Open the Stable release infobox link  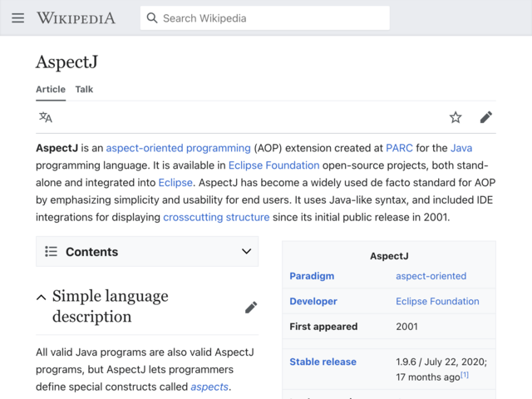coord(323,362)
